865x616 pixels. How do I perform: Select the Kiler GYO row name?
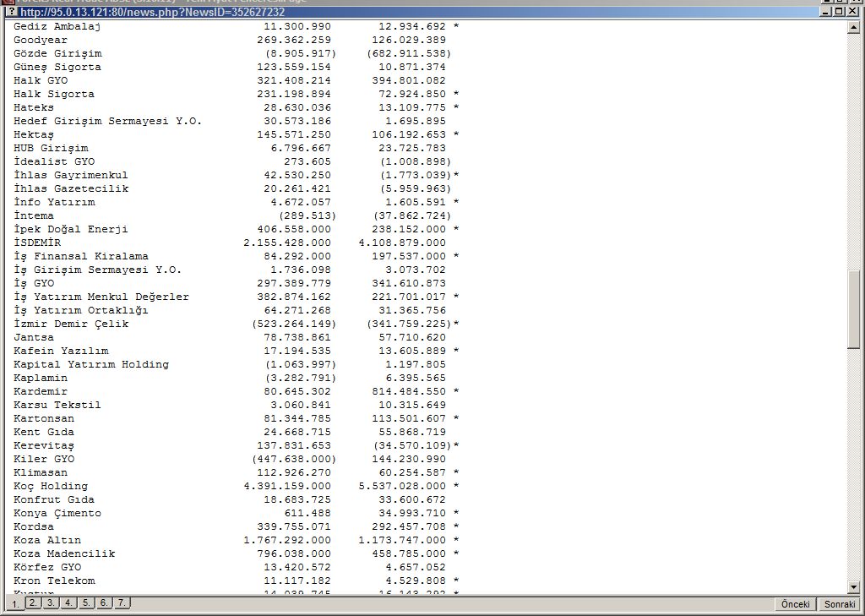pyautogui.click(x=44, y=459)
